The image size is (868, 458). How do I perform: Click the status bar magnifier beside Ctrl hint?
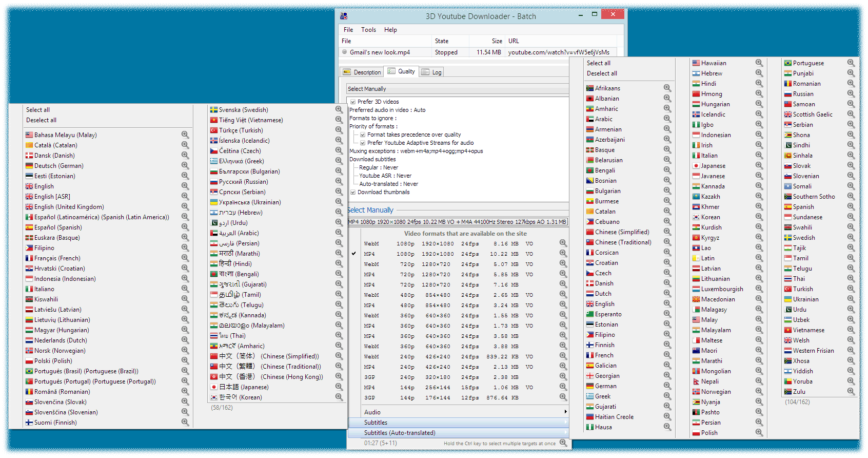tap(563, 443)
